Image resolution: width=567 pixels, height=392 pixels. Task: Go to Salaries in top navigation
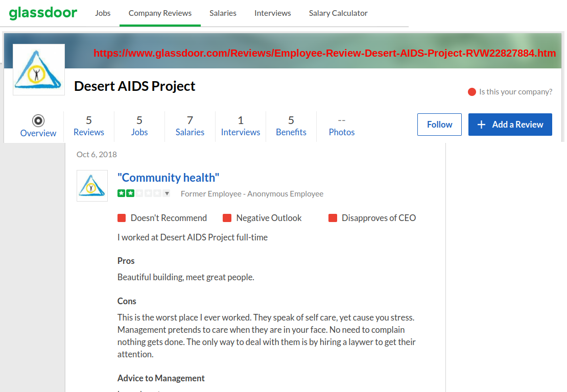(x=223, y=13)
